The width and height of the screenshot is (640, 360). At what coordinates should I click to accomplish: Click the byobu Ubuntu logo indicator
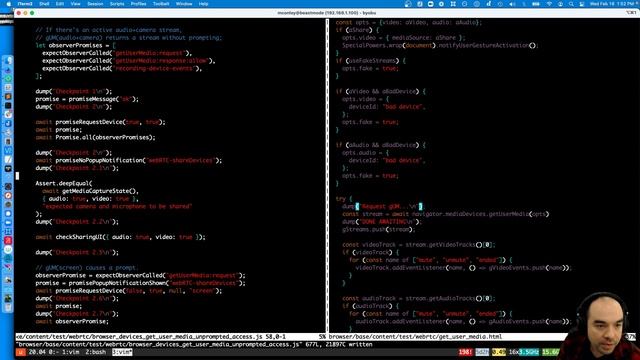point(21,352)
